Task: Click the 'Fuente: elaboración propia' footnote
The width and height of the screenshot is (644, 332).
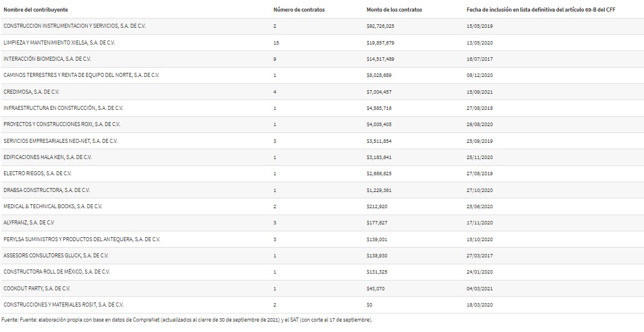Action: (187, 320)
